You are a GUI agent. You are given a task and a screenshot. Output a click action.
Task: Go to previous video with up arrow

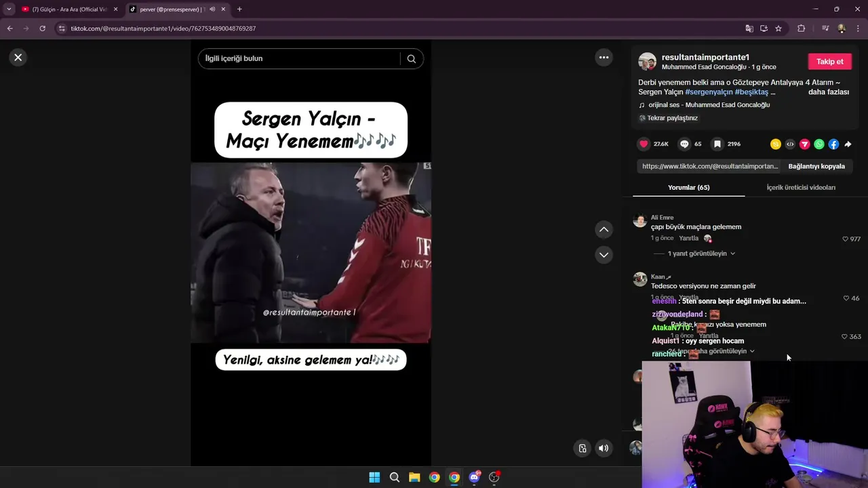pos(604,230)
